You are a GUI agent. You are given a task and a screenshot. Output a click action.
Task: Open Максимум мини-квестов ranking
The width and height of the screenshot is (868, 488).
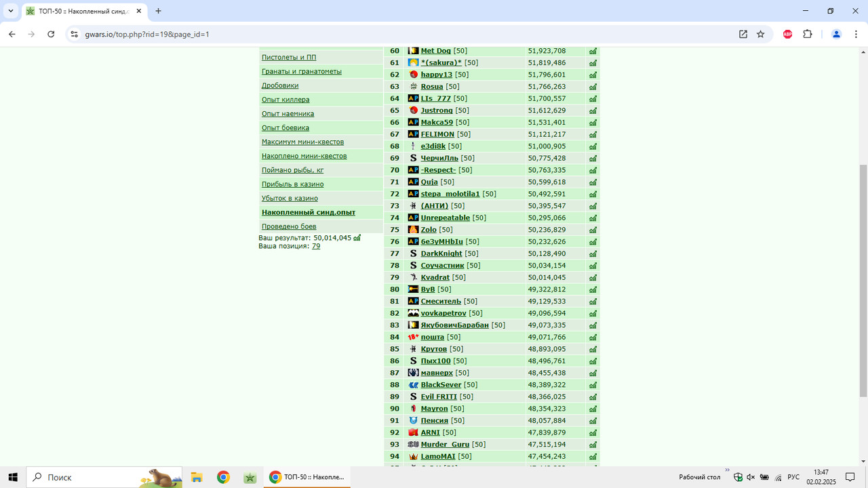click(302, 142)
